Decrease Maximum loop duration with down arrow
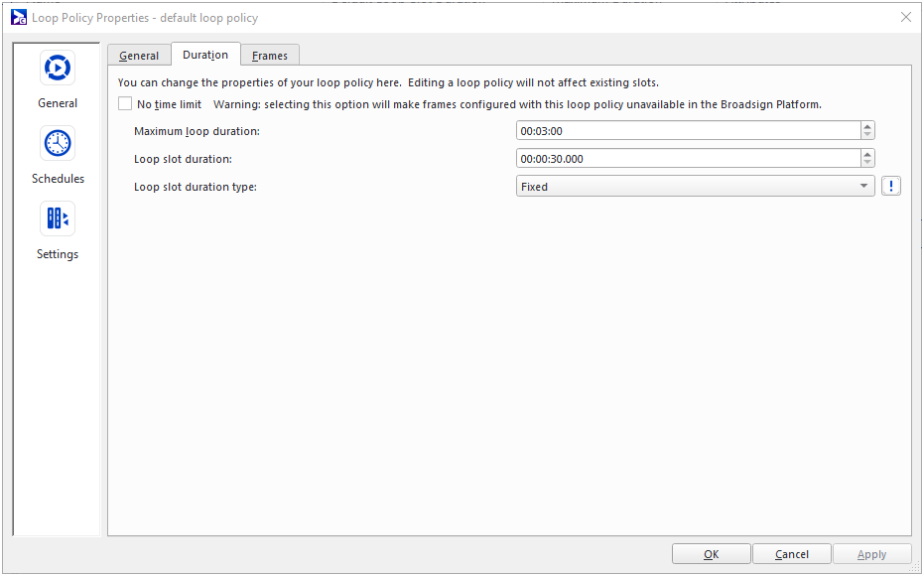The width and height of the screenshot is (924, 576). click(867, 135)
